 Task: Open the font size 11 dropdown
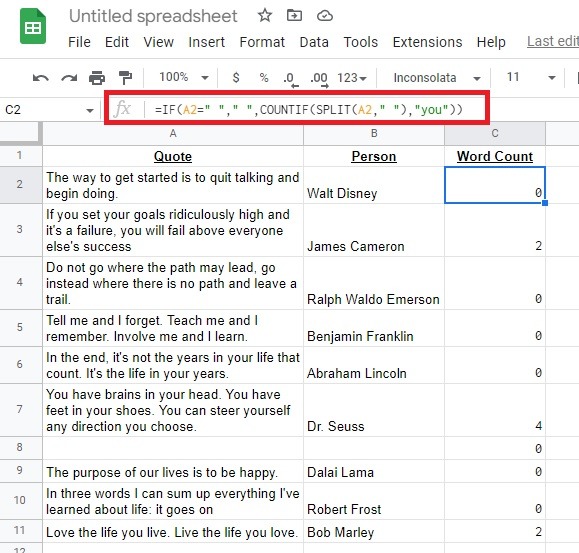531,77
